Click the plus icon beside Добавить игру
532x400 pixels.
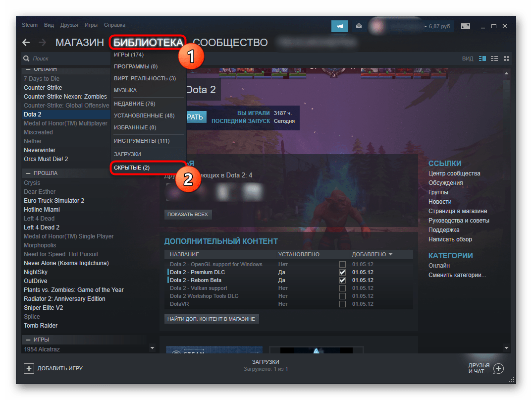pos(29,368)
